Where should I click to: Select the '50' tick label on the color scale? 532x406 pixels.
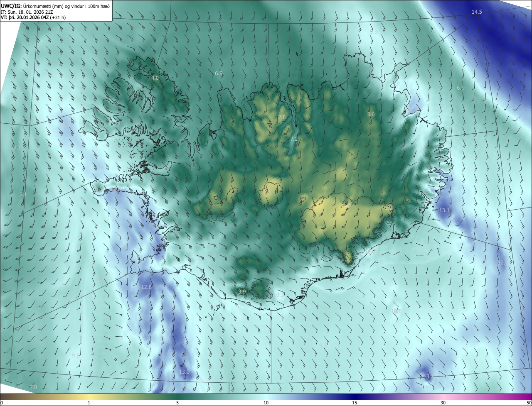(529, 403)
